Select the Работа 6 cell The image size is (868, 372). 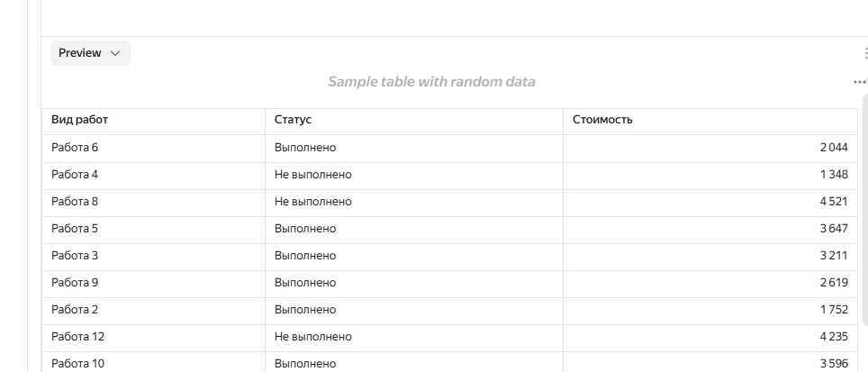(x=153, y=148)
